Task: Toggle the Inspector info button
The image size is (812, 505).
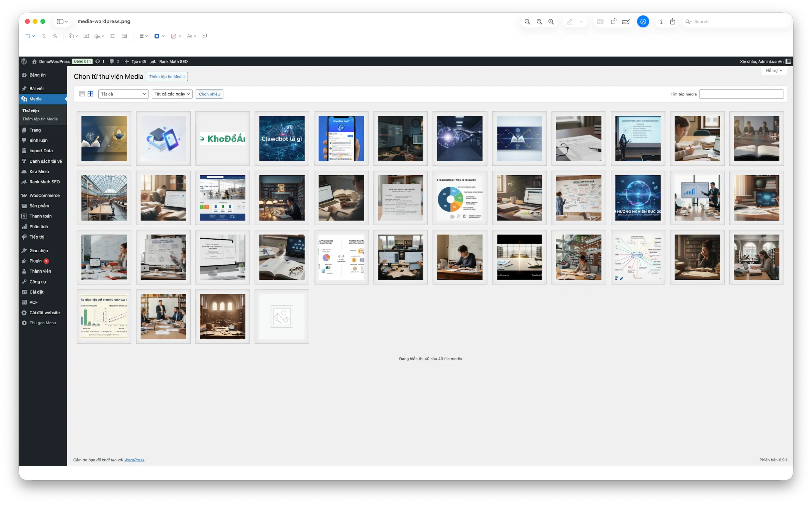Action: [x=661, y=21]
